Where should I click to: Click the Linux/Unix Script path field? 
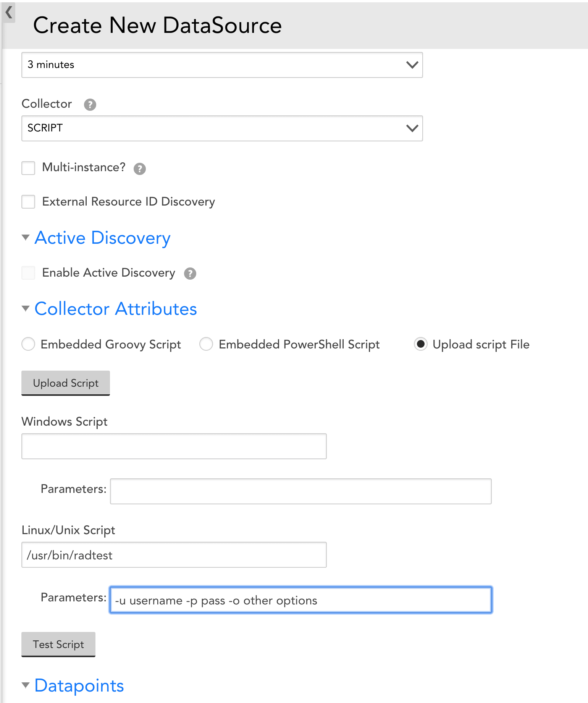(174, 555)
